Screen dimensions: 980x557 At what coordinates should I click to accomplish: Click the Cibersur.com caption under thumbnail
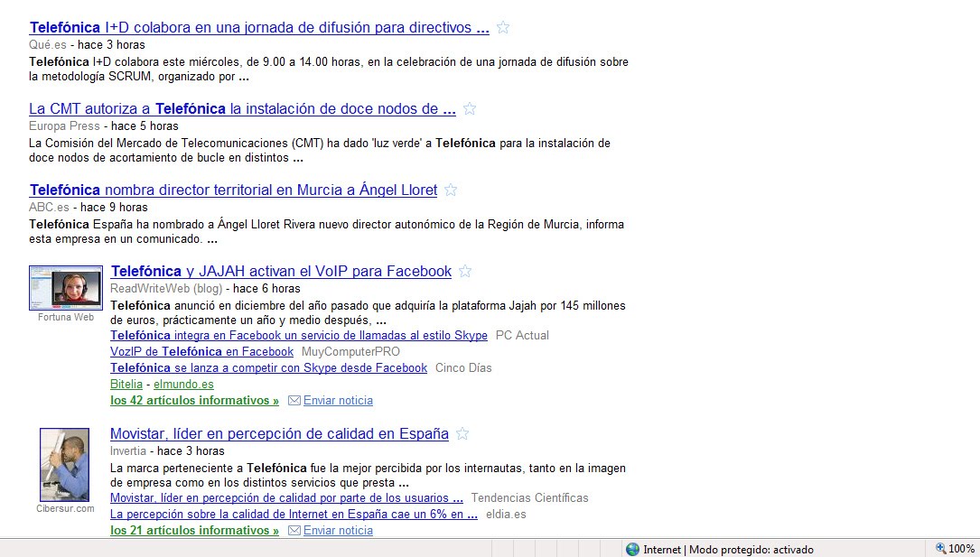pos(65,508)
